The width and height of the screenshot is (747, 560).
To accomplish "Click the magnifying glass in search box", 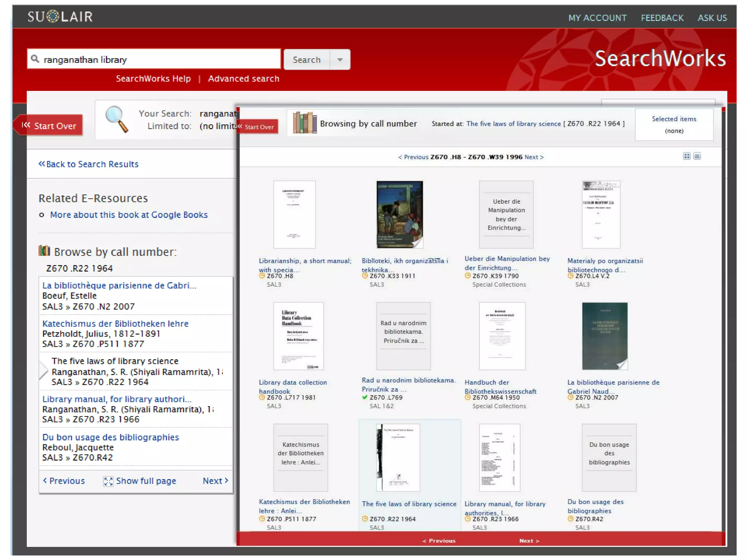I will click(35, 59).
